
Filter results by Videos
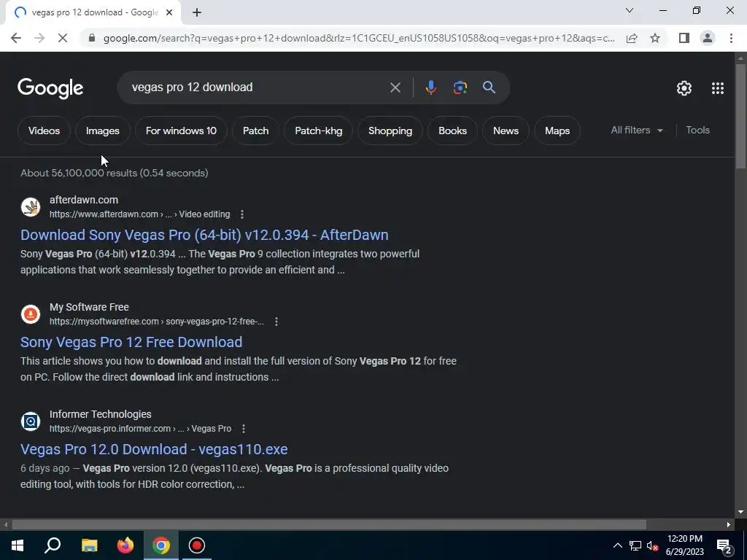click(44, 131)
